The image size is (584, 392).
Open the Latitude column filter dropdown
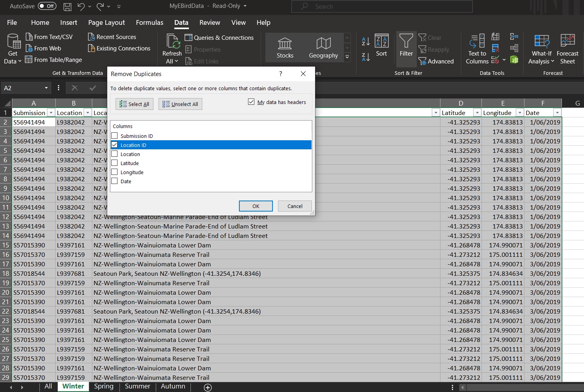coord(477,113)
